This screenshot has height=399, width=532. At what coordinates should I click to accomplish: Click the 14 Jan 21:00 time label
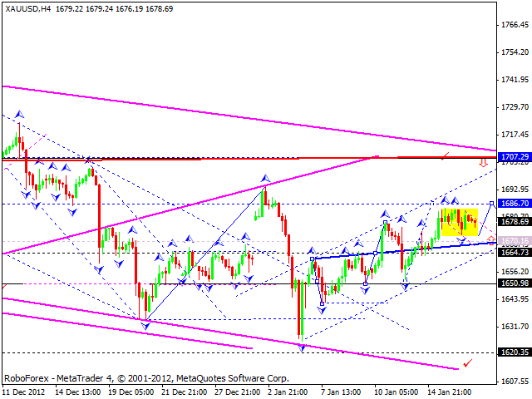click(x=450, y=392)
